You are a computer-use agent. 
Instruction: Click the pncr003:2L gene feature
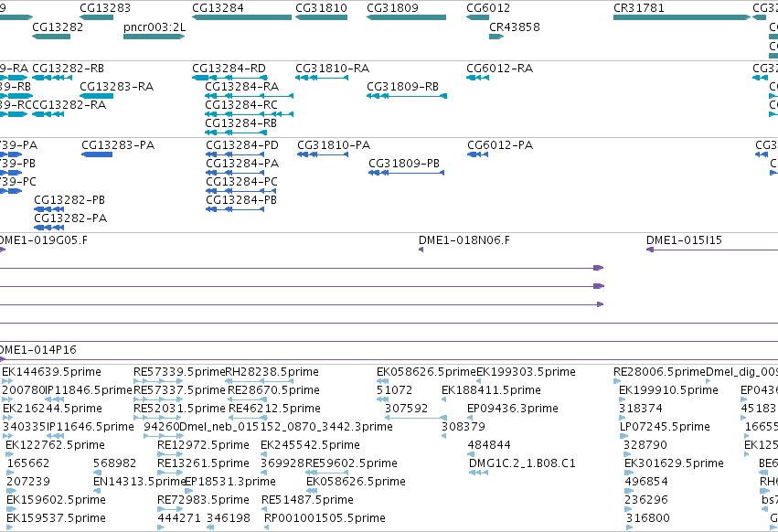154,37
